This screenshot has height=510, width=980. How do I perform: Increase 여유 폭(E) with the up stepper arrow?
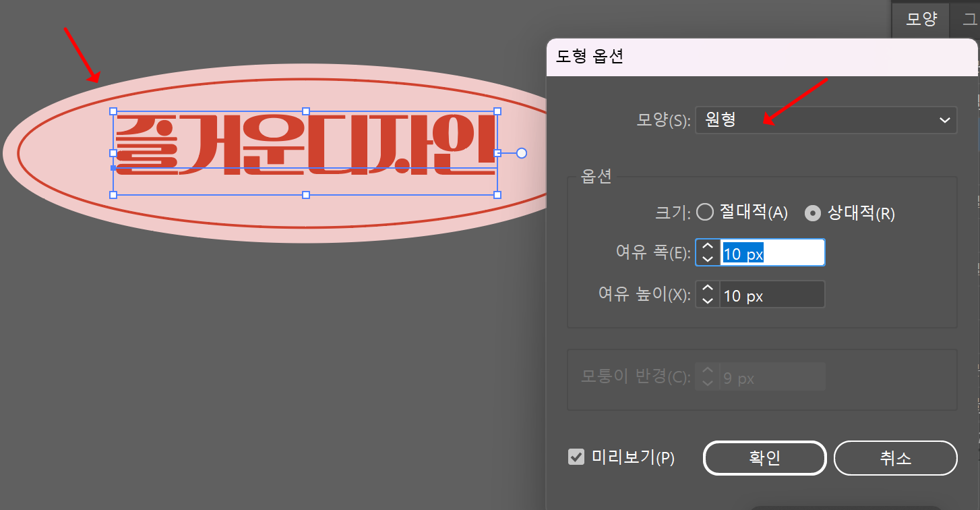point(707,246)
